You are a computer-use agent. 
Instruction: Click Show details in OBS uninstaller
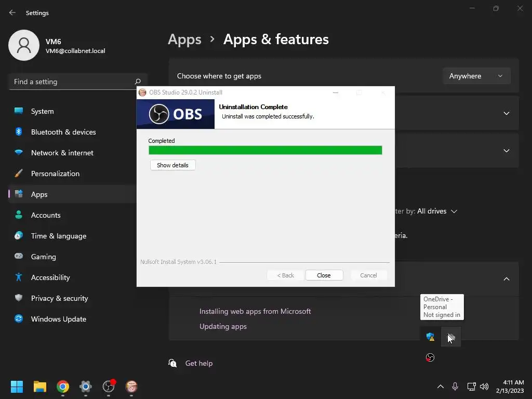(x=172, y=165)
